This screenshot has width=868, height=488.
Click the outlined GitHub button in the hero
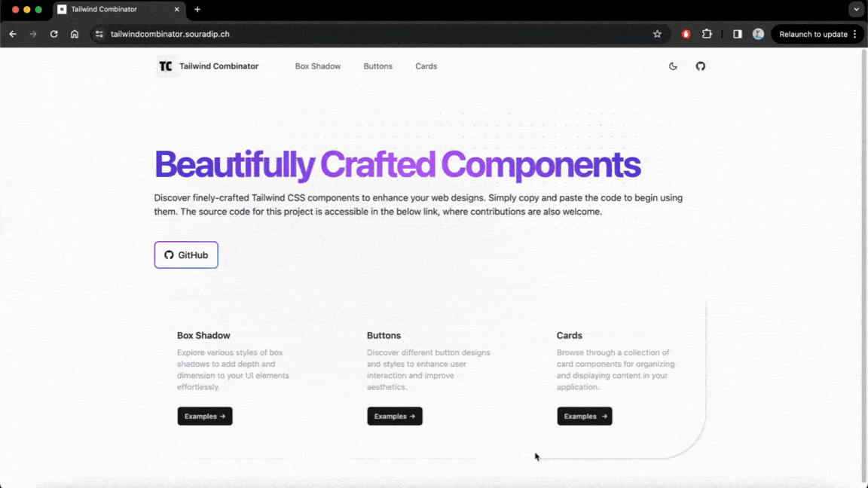(186, 255)
